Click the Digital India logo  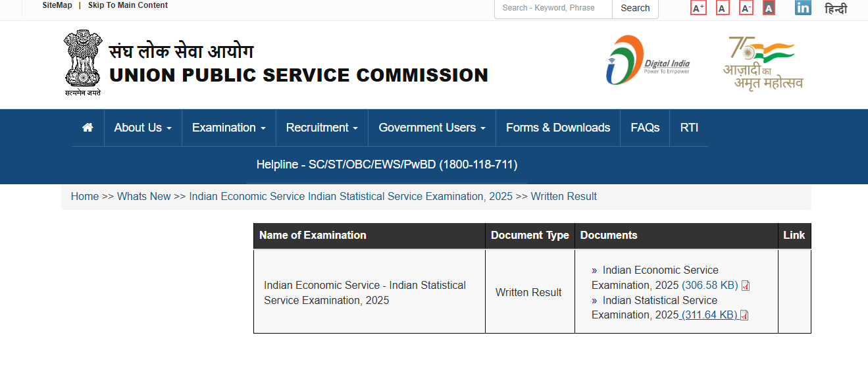648,61
